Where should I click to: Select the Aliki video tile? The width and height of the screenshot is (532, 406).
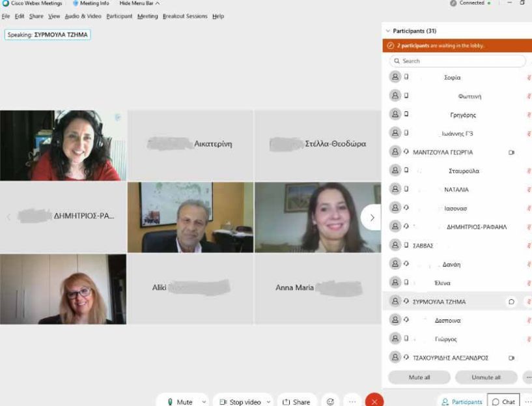click(190, 289)
